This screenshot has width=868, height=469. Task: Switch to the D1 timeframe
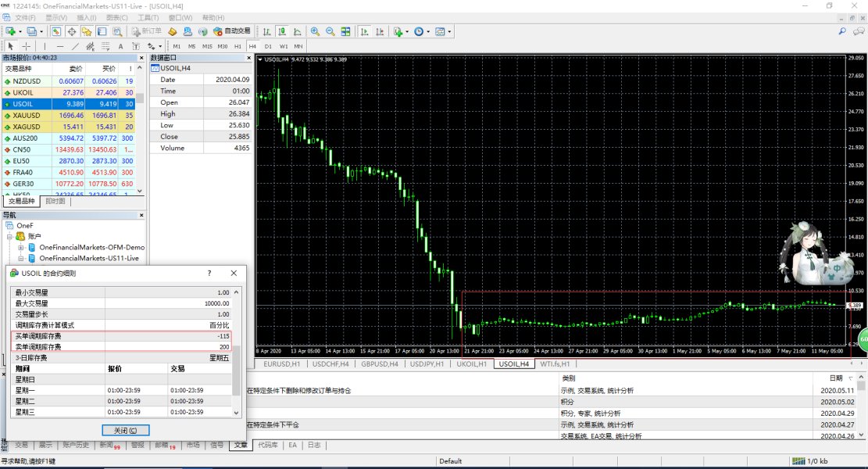[x=268, y=46]
